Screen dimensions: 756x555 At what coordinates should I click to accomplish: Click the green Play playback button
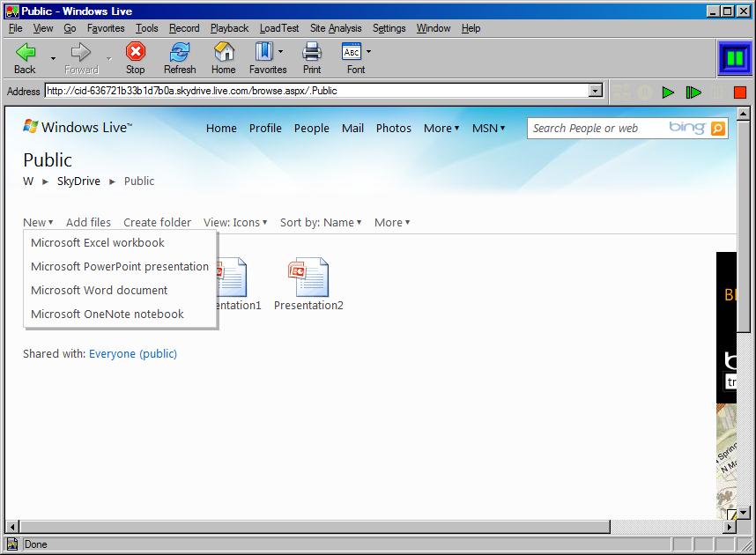[x=668, y=92]
